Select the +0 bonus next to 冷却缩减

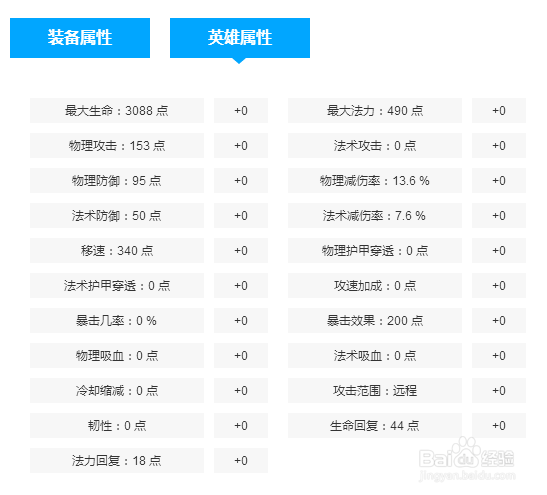(241, 391)
